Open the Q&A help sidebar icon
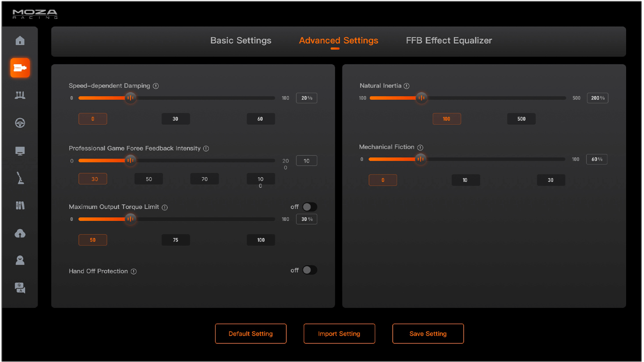Screen dimensions: 644x362 (x=20, y=288)
